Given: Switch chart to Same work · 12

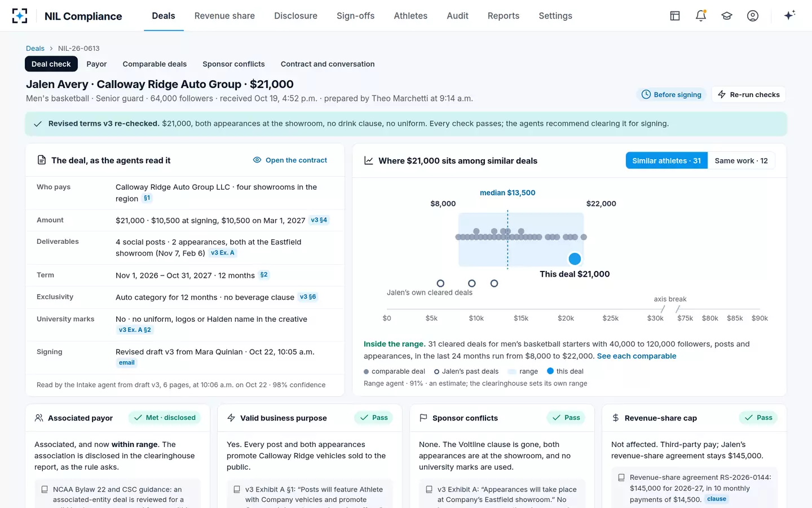Looking at the screenshot, I should (x=741, y=161).
